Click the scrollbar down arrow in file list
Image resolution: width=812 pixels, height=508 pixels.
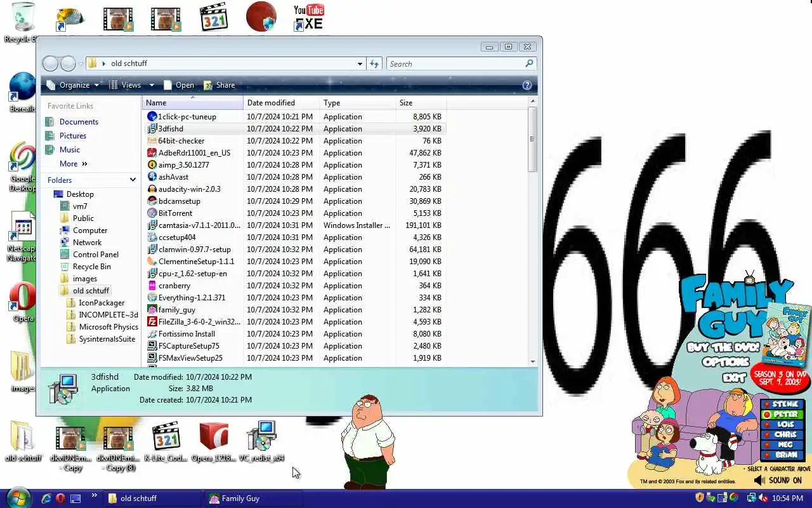coord(532,361)
